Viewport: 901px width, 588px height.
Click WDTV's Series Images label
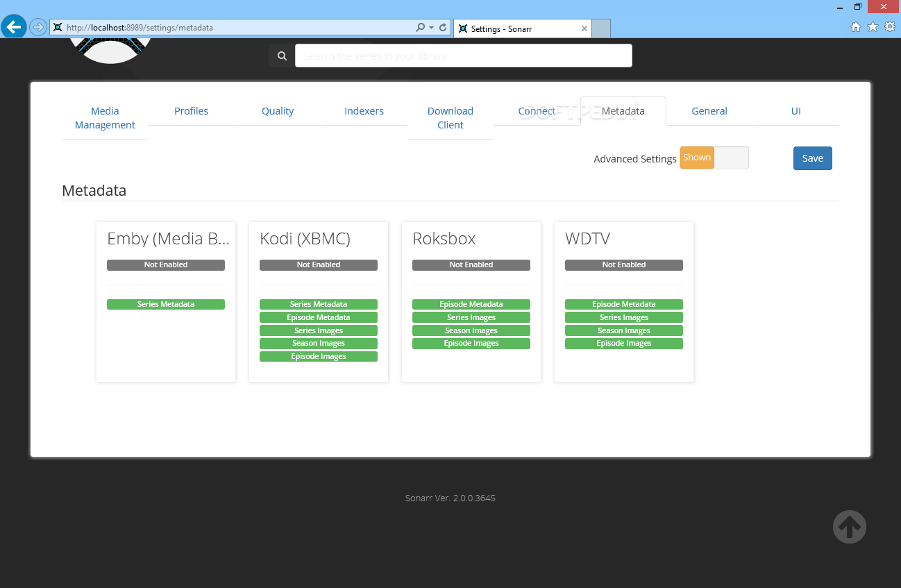coord(624,317)
